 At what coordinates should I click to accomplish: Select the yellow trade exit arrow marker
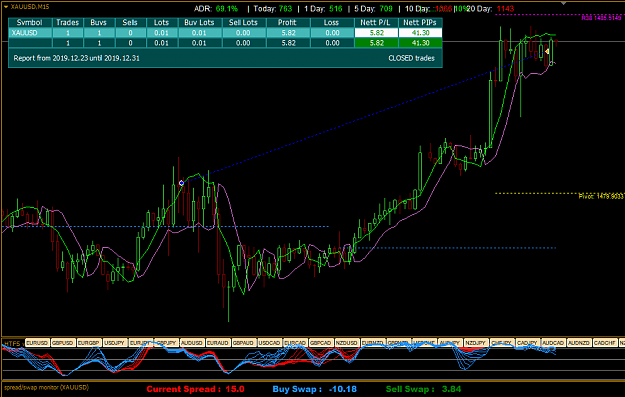point(547,51)
